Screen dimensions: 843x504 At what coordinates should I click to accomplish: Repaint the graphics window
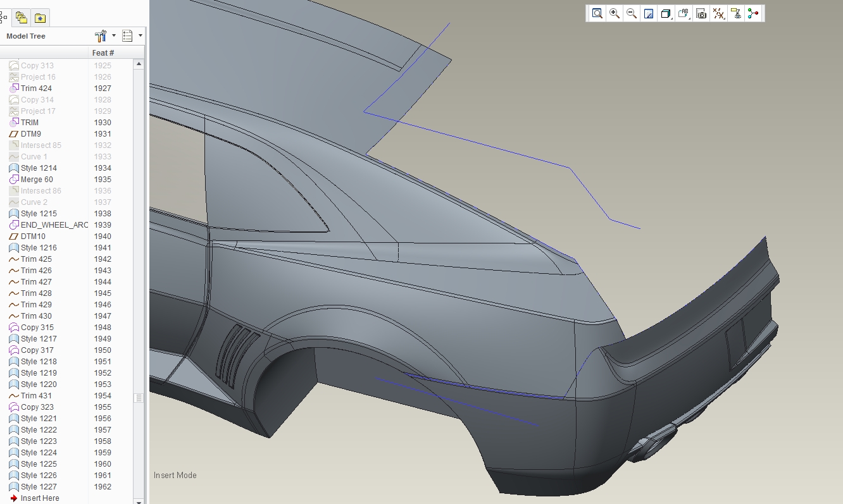(x=649, y=13)
